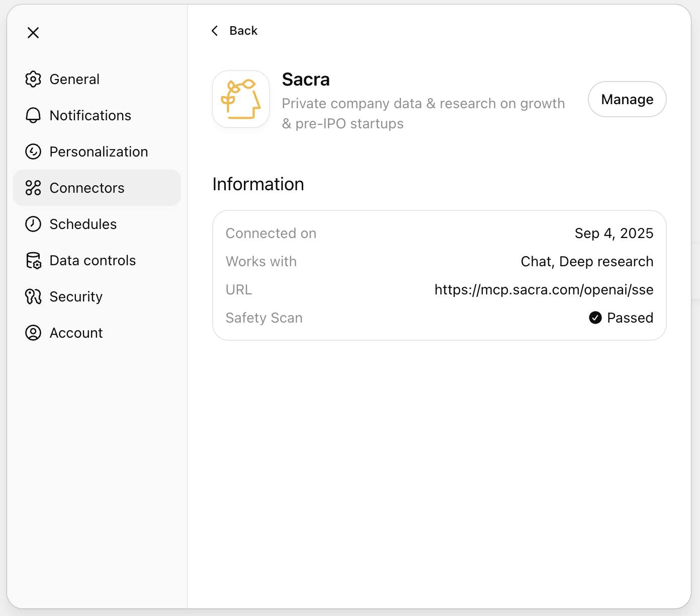The height and width of the screenshot is (616, 700).
Task: Open the Notifications settings section
Action: [x=97, y=115]
